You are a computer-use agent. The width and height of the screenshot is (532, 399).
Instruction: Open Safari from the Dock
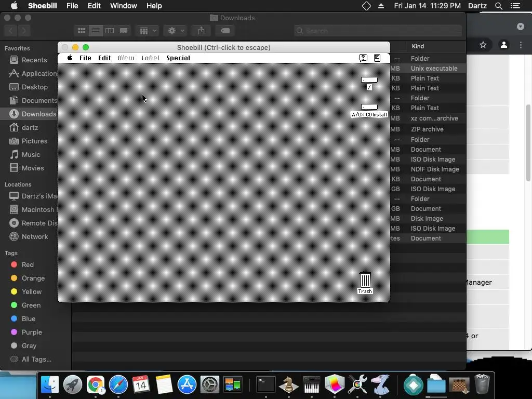click(118, 384)
